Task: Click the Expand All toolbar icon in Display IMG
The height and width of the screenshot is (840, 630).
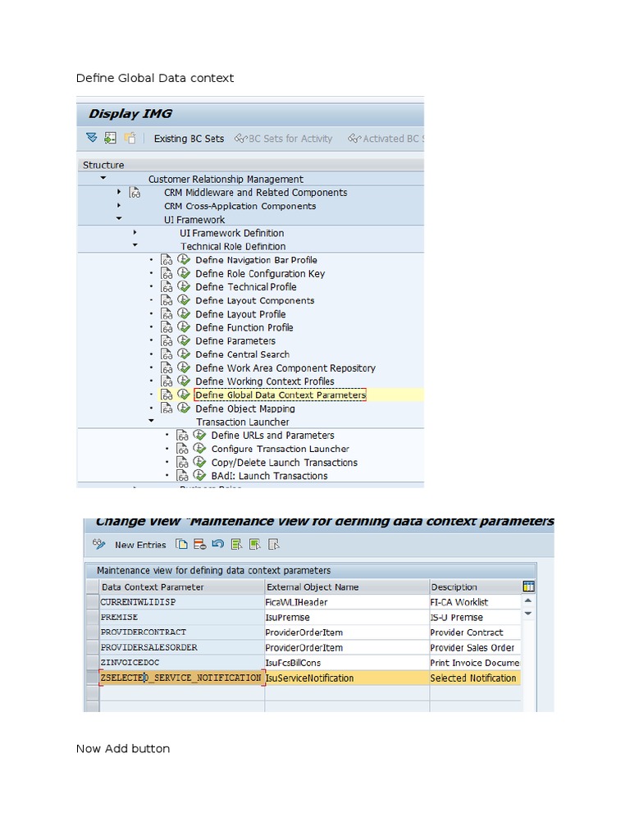Action: tap(92, 138)
